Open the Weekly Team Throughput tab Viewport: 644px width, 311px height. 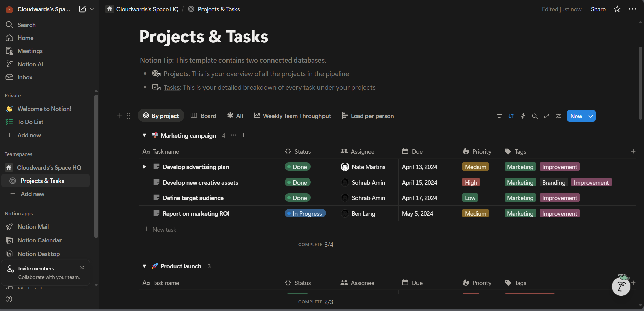pyautogui.click(x=292, y=116)
